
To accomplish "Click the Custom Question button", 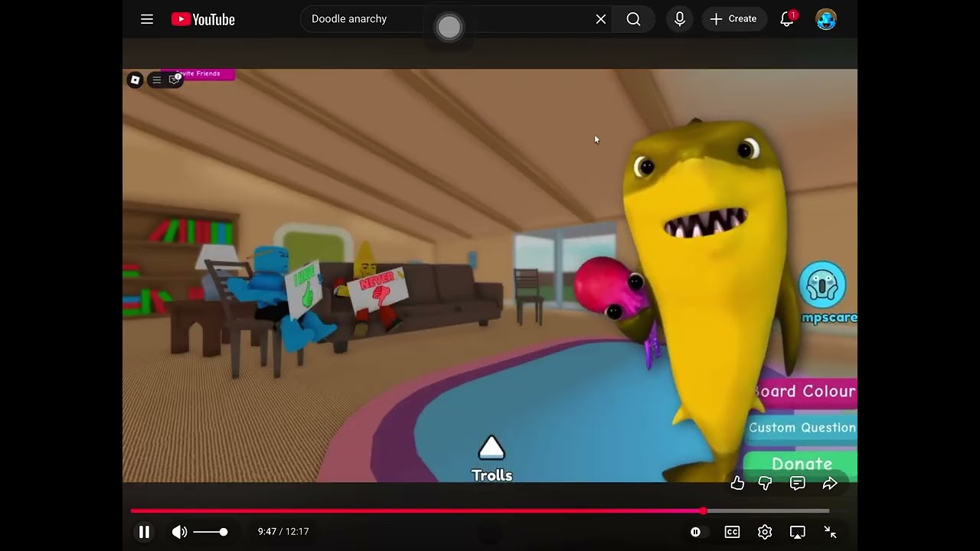I will tap(801, 428).
